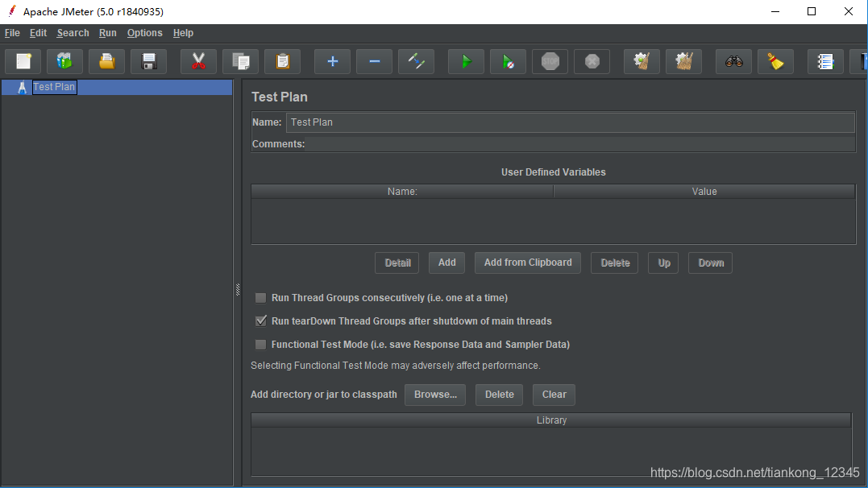Open the Function Helper list icon
Image resolution: width=868 pixels, height=488 pixels.
[x=825, y=61]
